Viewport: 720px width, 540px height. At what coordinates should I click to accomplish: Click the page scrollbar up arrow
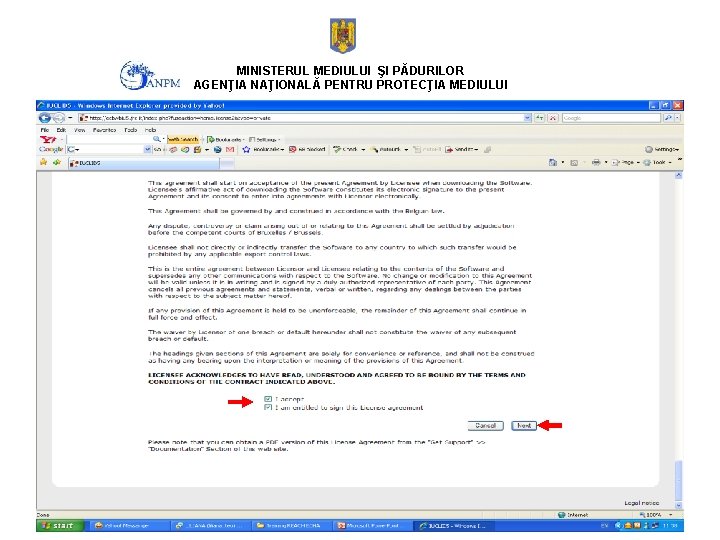coord(678,175)
